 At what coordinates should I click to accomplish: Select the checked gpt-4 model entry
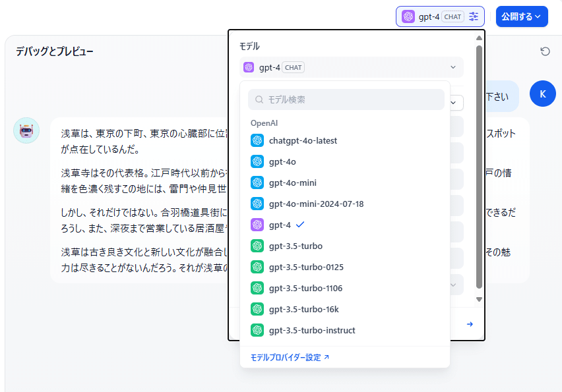click(345, 225)
